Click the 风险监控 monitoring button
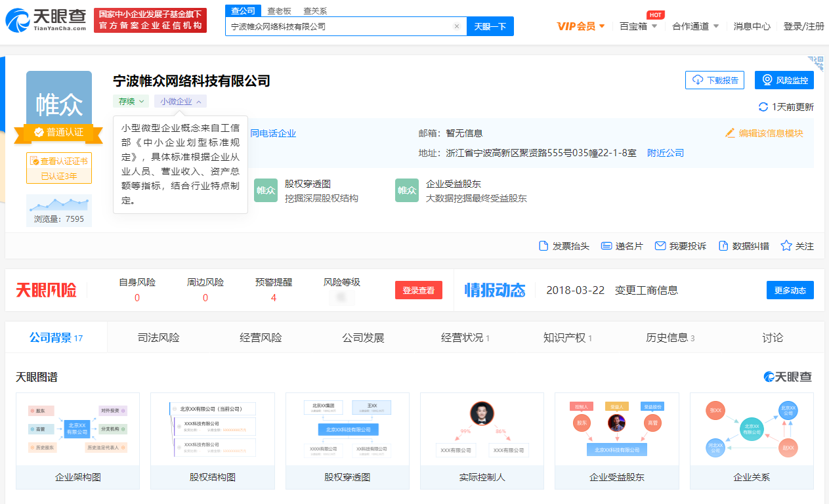Viewport: 829px width, 504px height. pos(784,80)
